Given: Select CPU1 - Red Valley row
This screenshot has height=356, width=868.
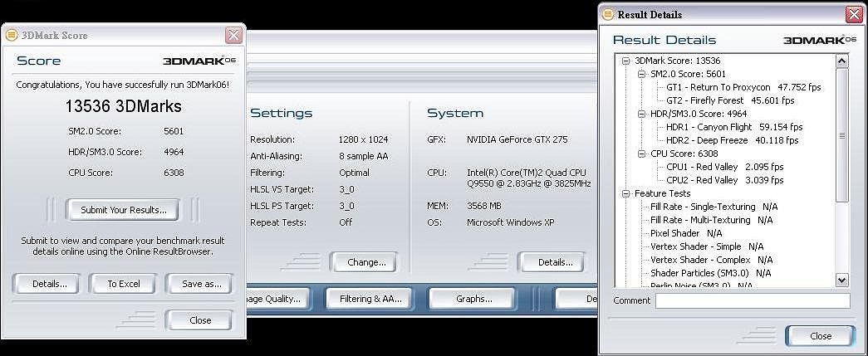Looking at the screenshot, I should click(724, 167).
